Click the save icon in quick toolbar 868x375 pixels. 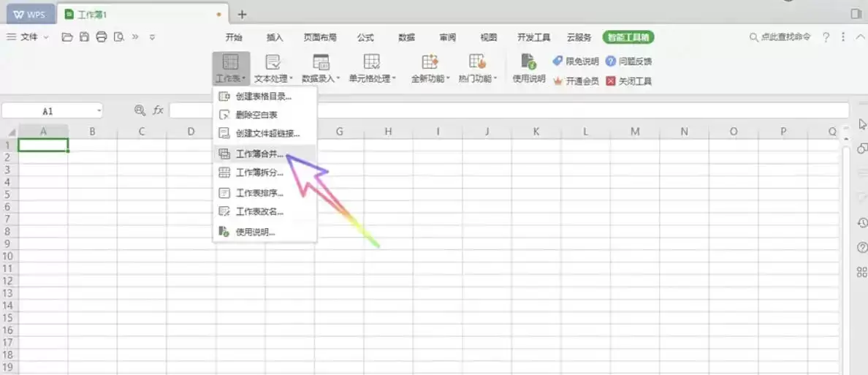84,37
